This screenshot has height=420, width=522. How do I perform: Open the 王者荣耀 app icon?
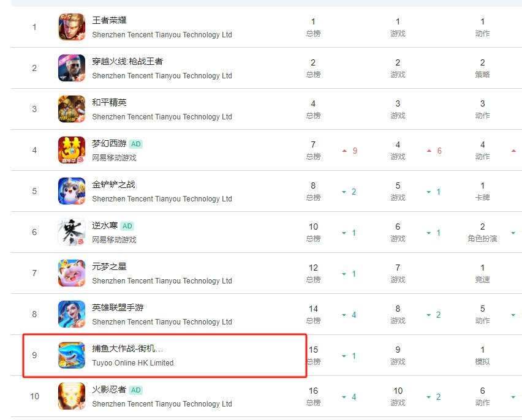click(72, 27)
